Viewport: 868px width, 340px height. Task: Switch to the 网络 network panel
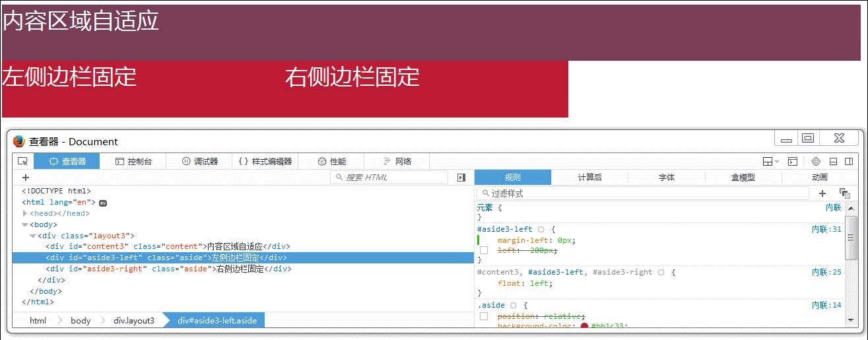click(x=397, y=161)
